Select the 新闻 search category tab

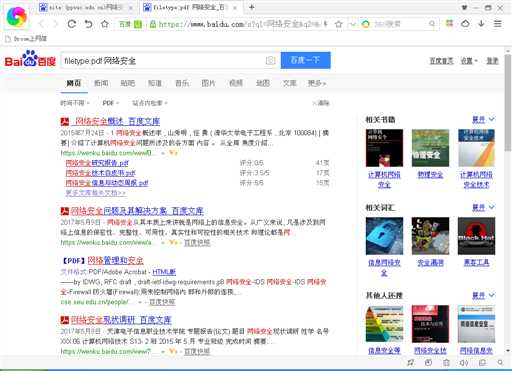(x=101, y=83)
